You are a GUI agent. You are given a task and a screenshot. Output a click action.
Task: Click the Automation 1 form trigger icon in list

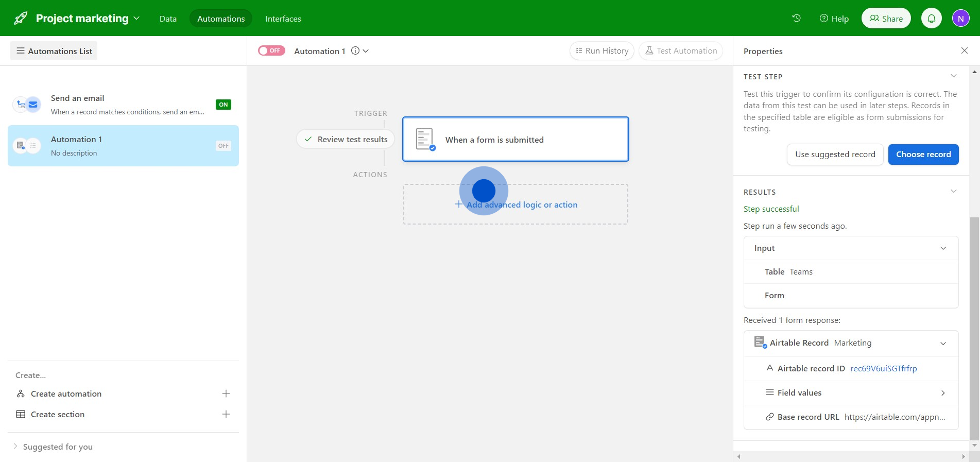[21, 145]
